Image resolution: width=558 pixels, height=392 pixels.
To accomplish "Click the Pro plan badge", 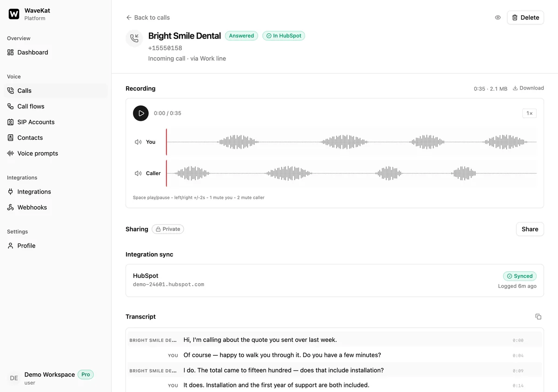I will 86,374.
